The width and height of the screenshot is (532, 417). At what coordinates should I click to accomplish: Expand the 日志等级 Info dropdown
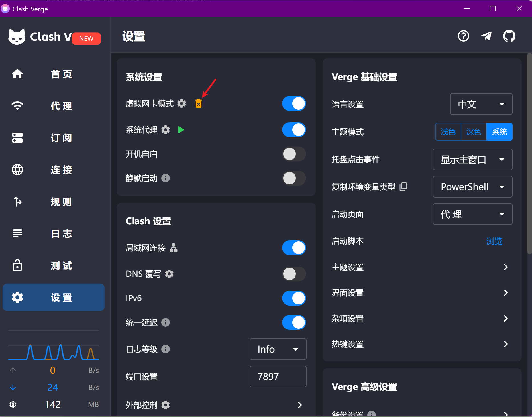pos(278,349)
